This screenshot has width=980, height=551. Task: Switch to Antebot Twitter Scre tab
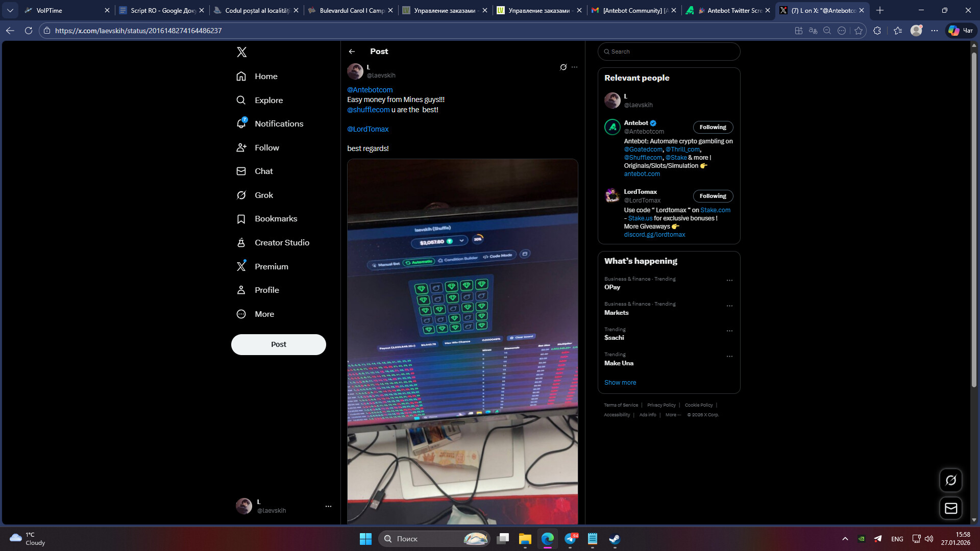[728, 10]
